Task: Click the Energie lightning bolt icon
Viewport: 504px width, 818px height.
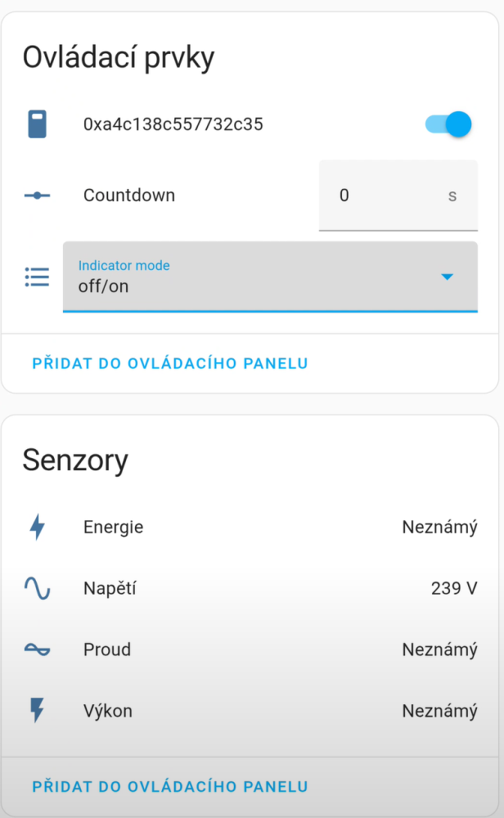Action: pyautogui.click(x=37, y=528)
